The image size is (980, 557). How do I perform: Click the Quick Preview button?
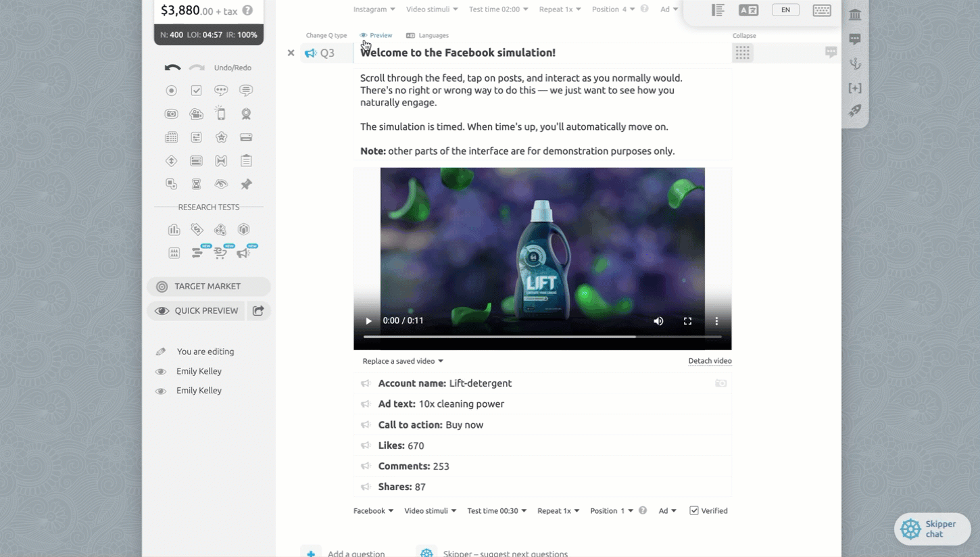(196, 311)
